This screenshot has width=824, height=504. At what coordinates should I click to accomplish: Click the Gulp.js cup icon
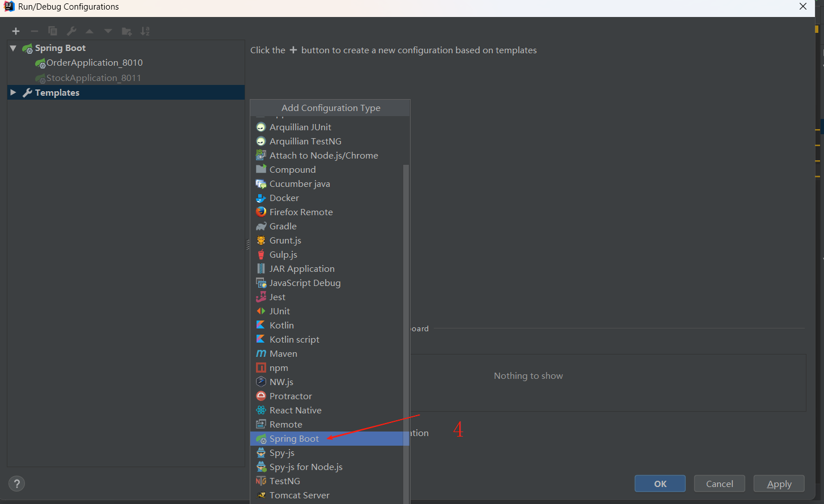point(261,254)
